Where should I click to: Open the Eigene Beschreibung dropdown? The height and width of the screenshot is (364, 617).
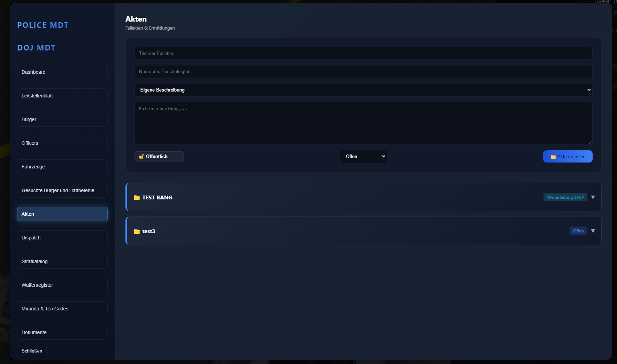coord(363,90)
